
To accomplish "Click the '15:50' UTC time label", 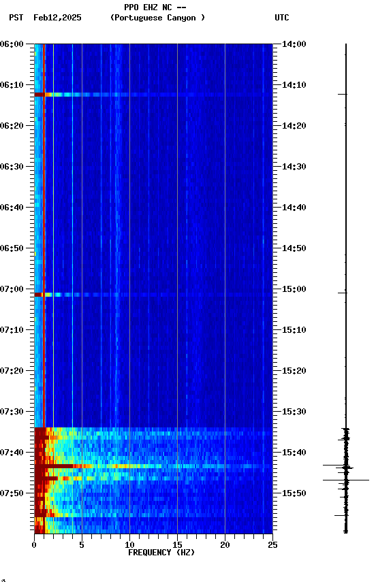I will click(x=294, y=494).
